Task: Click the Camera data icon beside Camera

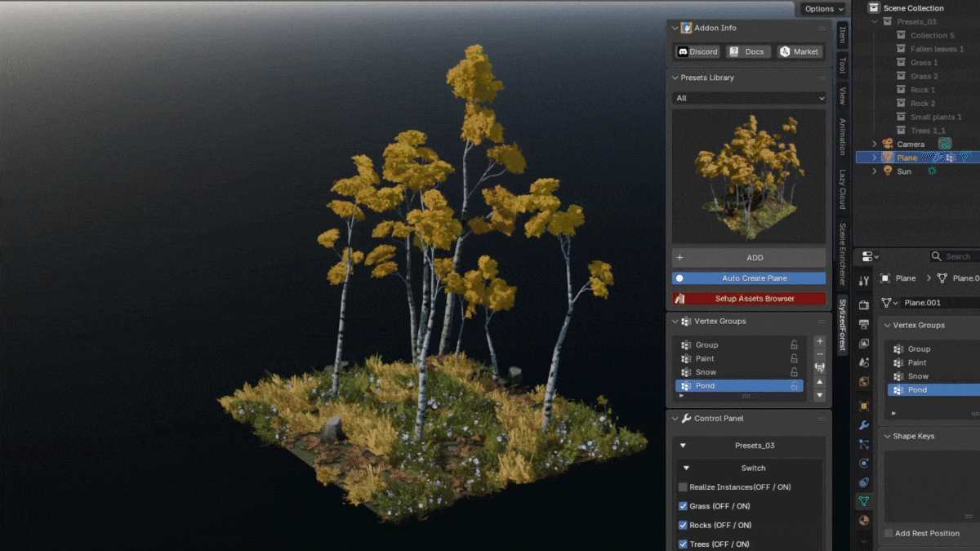Action: tap(945, 144)
